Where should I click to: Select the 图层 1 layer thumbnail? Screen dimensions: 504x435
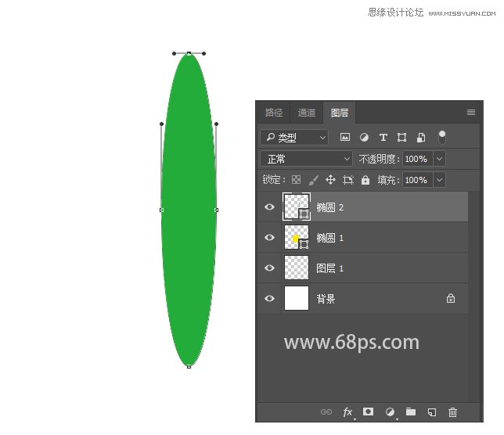(297, 268)
